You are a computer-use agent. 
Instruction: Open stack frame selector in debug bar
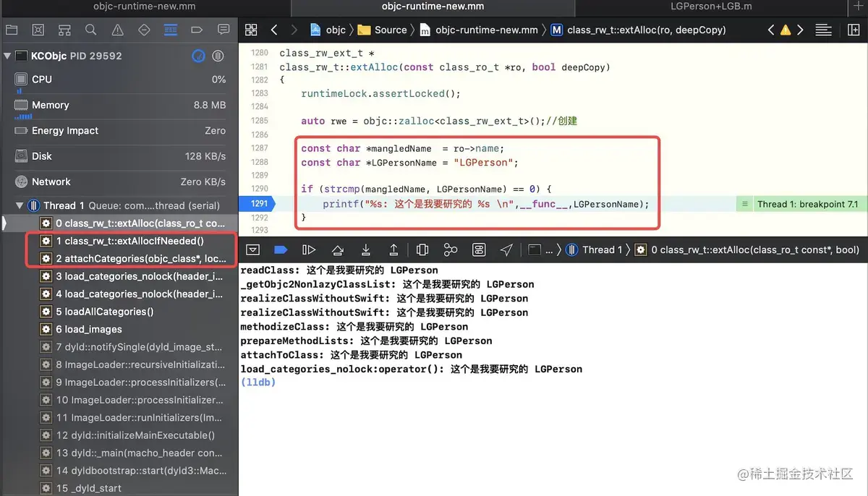tap(747, 249)
